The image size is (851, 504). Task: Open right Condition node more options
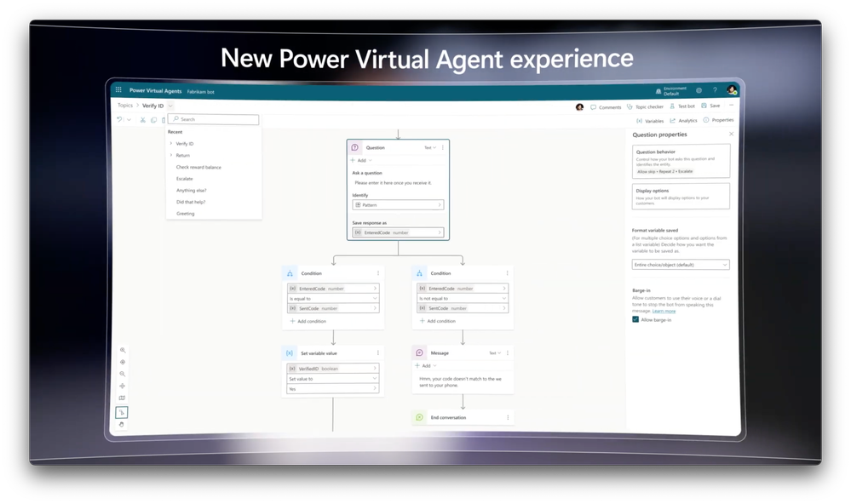[x=508, y=273]
